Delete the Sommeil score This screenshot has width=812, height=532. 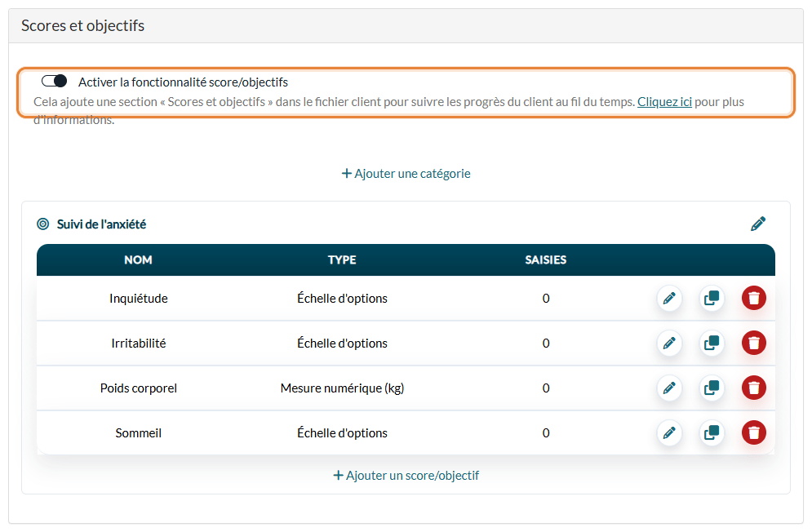coord(754,432)
